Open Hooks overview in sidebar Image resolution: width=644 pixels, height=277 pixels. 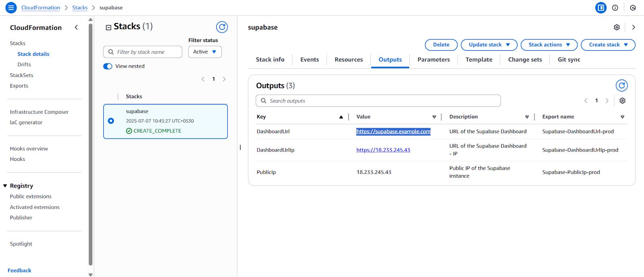[x=29, y=149]
